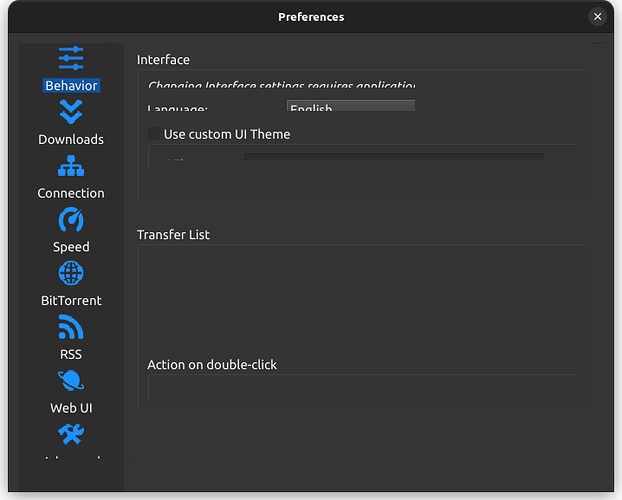Click the Transfer List section heading
622x500 pixels.
click(173, 235)
